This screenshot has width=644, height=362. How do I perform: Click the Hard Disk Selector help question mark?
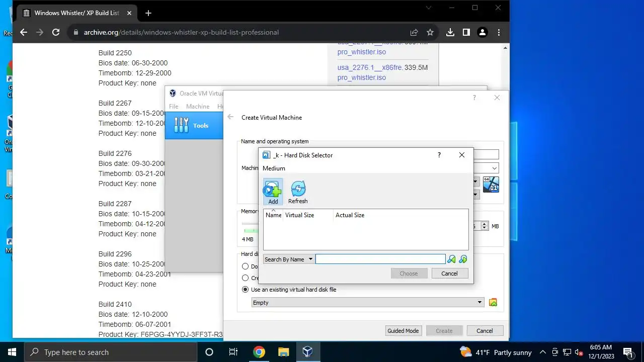(x=439, y=155)
